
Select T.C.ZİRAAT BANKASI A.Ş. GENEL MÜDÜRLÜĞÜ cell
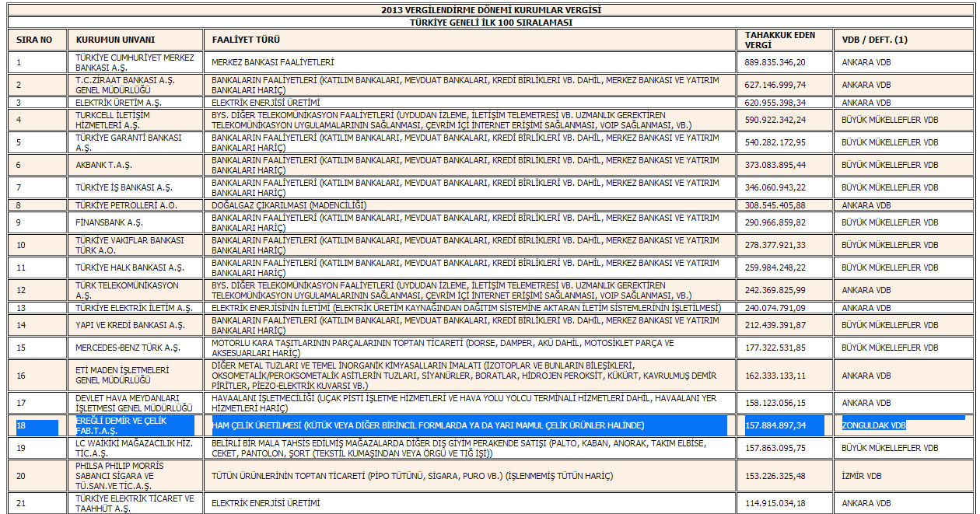(x=135, y=85)
